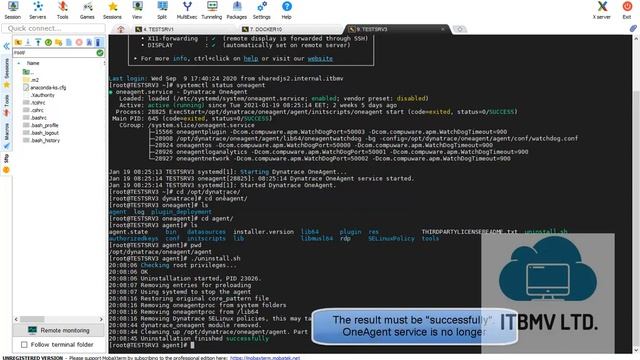The height and width of the screenshot is (360, 640).
Task: Select anaconda-ks.cfg file
Action: pos(44,87)
